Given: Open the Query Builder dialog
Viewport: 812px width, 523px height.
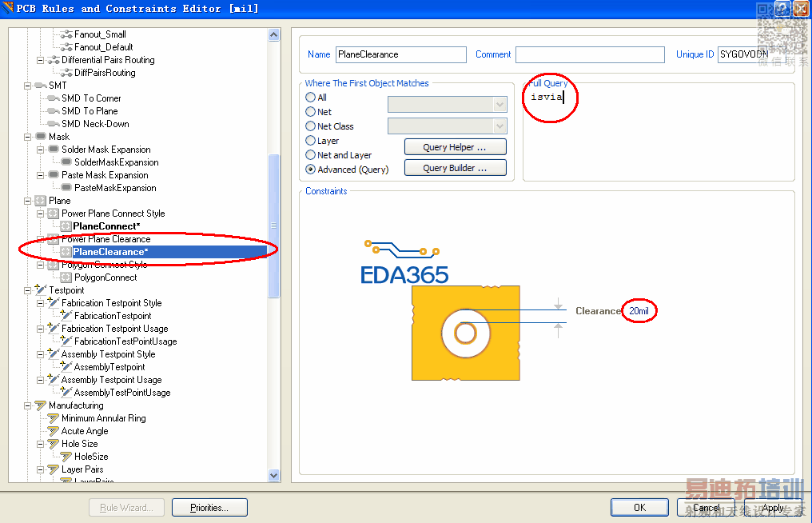Looking at the screenshot, I should (x=456, y=168).
